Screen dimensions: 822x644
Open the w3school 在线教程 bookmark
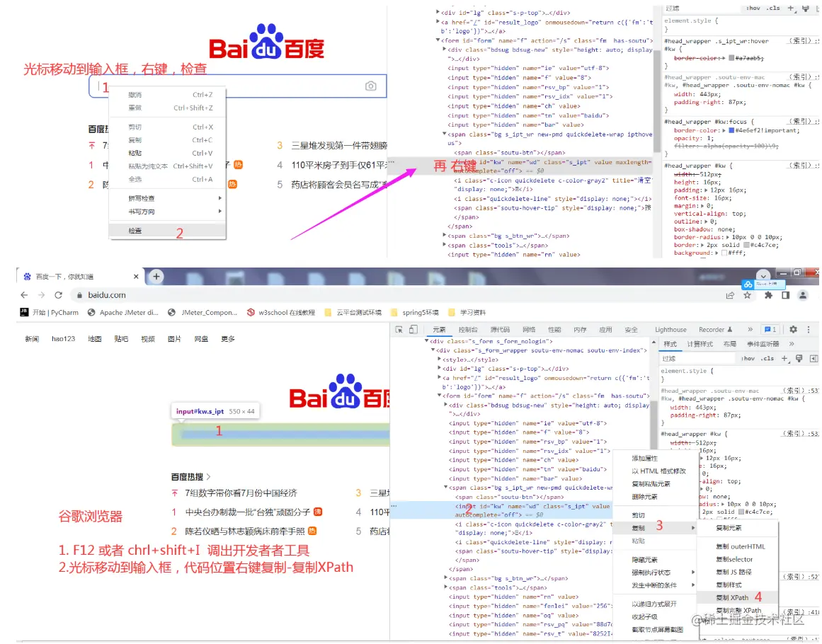[281, 312]
